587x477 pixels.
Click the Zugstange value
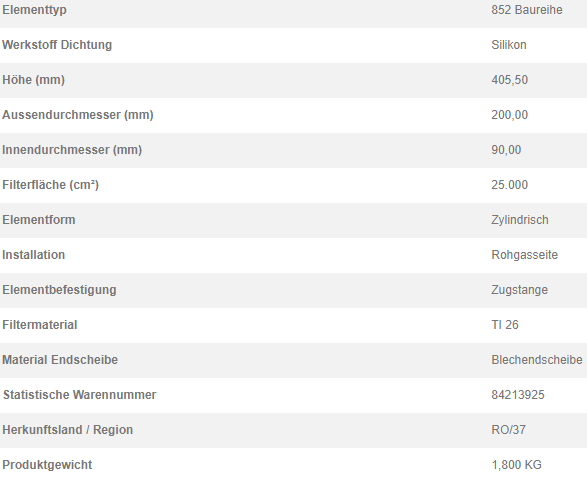[520, 290]
